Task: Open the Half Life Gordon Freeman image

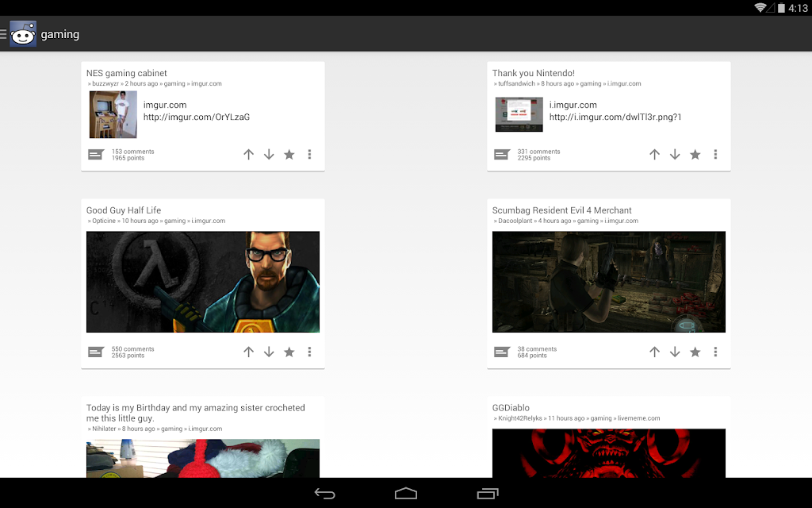Action: (x=203, y=282)
